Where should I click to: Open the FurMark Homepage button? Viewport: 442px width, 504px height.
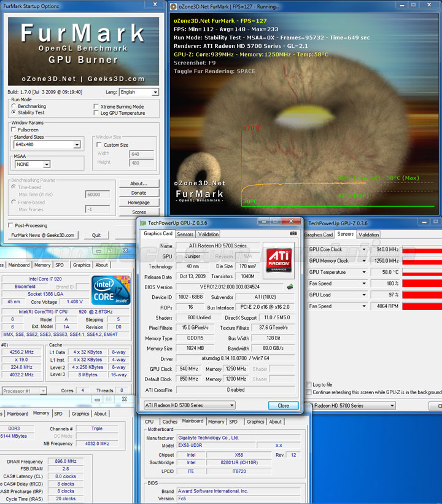tap(139, 203)
